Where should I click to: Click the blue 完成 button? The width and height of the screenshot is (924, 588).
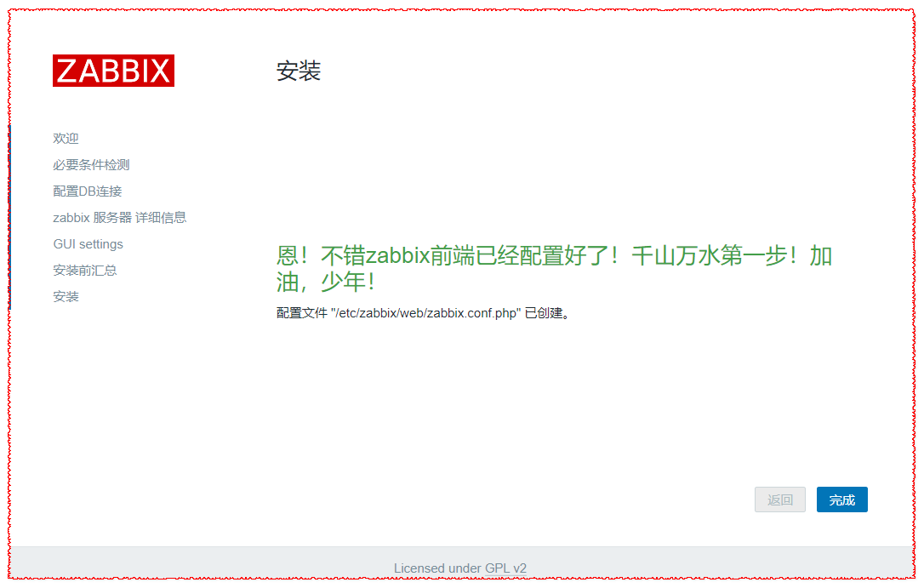pyautogui.click(x=841, y=500)
